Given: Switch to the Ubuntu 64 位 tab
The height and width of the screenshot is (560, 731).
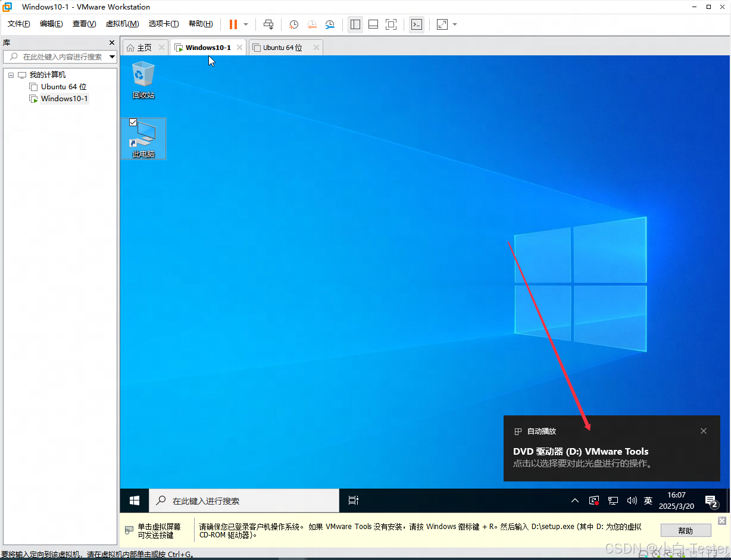Looking at the screenshot, I should 283,48.
